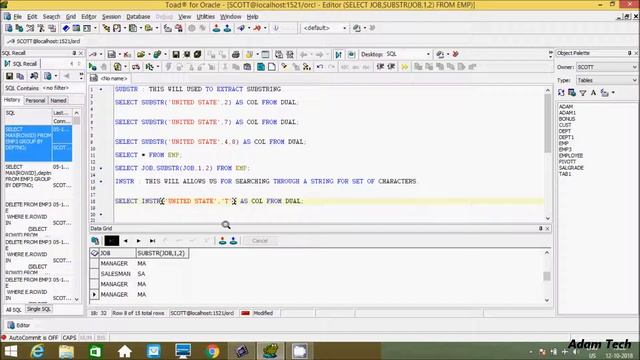Pin the SQL Recall panel
The image size is (640, 360).
coord(74,53)
